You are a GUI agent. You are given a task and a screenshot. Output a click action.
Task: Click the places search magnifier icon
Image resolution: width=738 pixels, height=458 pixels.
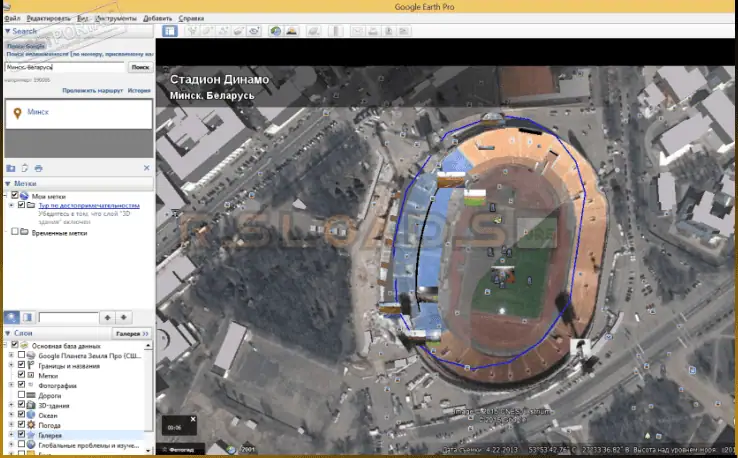(x=12, y=317)
